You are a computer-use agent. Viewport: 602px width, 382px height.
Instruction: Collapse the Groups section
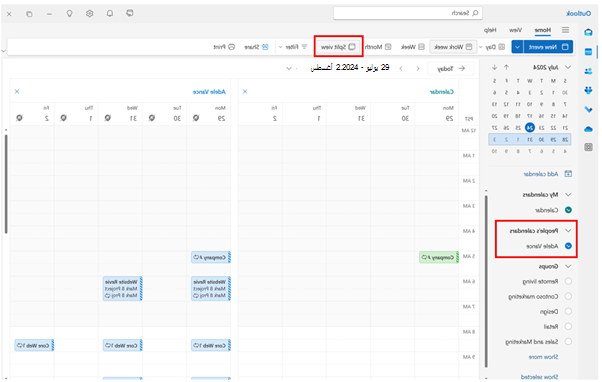coord(568,266)
